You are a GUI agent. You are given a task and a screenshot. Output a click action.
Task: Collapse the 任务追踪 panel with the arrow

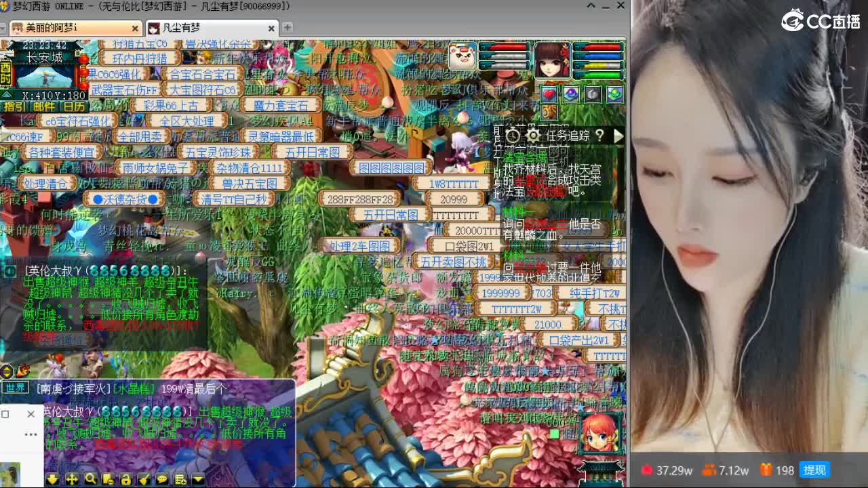click(x=618, y=136)
